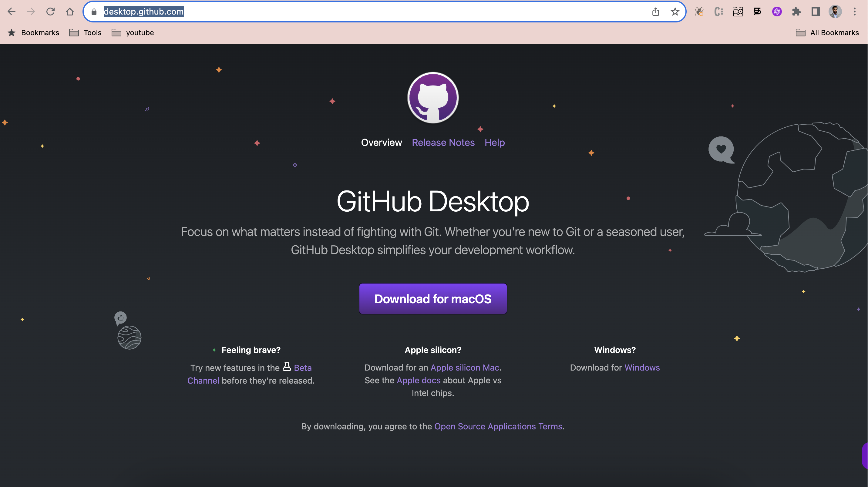868x487 pixels.
Task: Open the bug extension icon in toolbar
Action: 699,12
